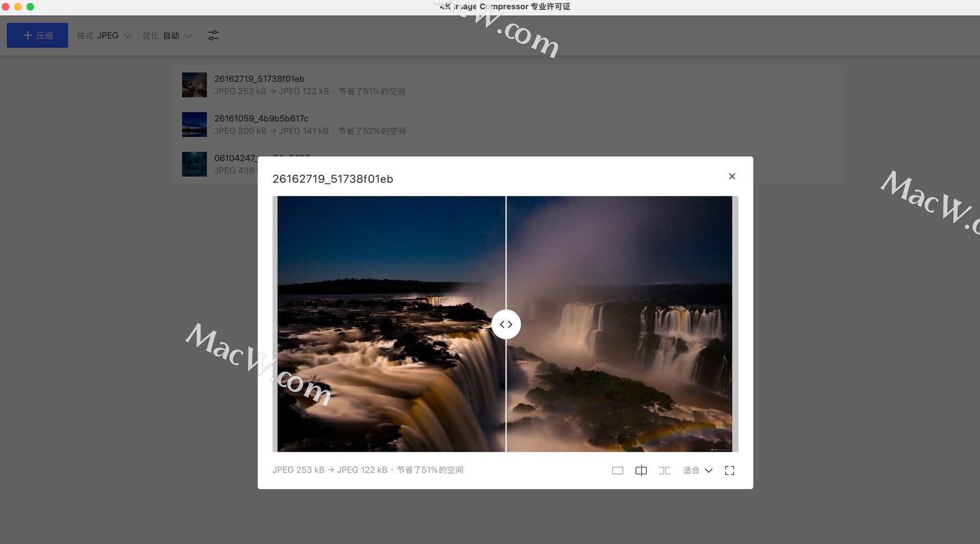Open the compression settings sliders icon

pos(213,35)
